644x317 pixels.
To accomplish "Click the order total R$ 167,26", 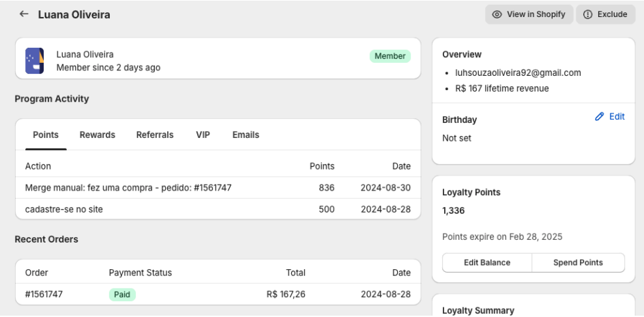I will tap(286, 294).
